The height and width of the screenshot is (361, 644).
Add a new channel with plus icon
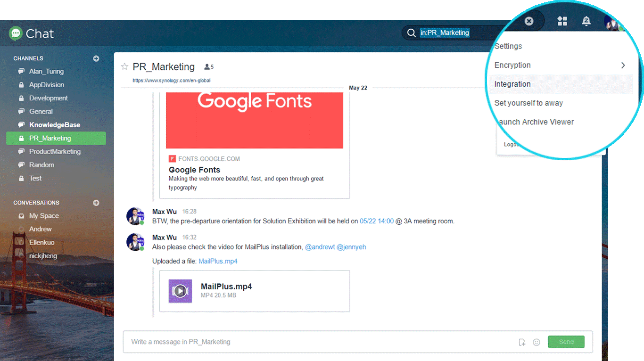(x=96, y=58)
